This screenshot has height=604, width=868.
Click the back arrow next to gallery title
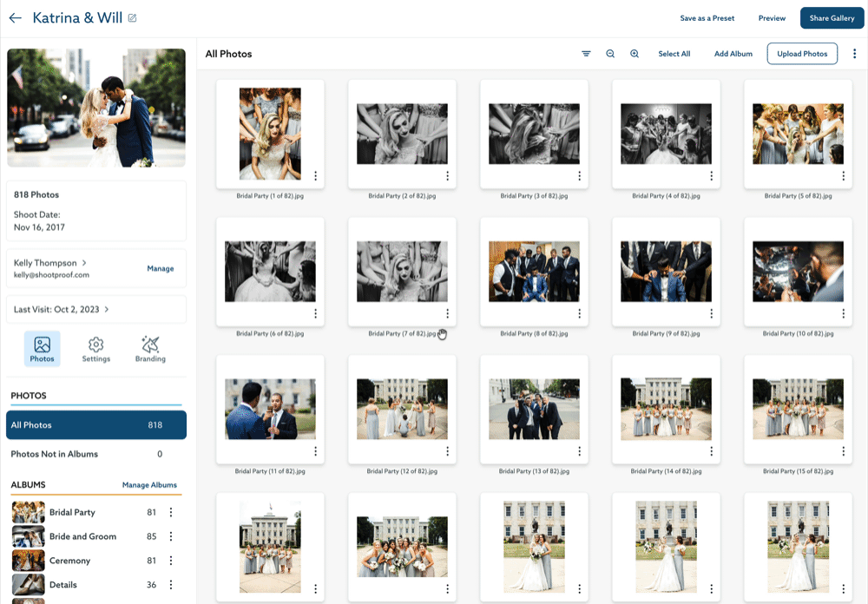pos(15,18)
